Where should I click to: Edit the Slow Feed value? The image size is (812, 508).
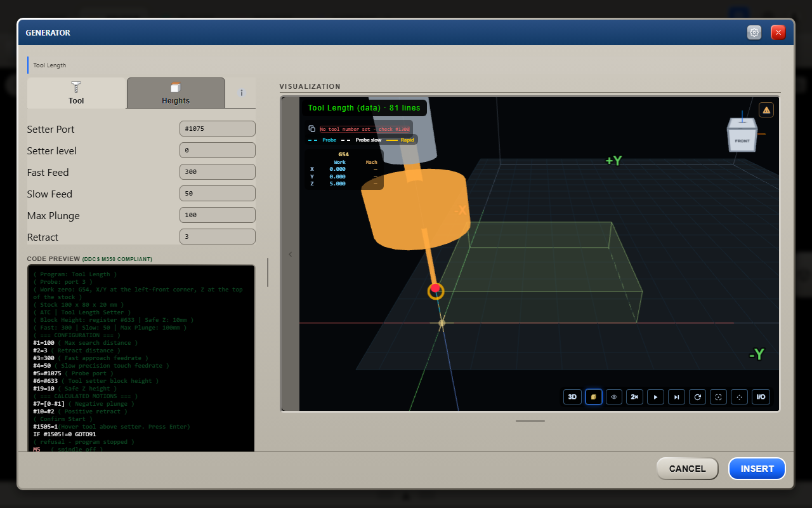tap(218, 194)
